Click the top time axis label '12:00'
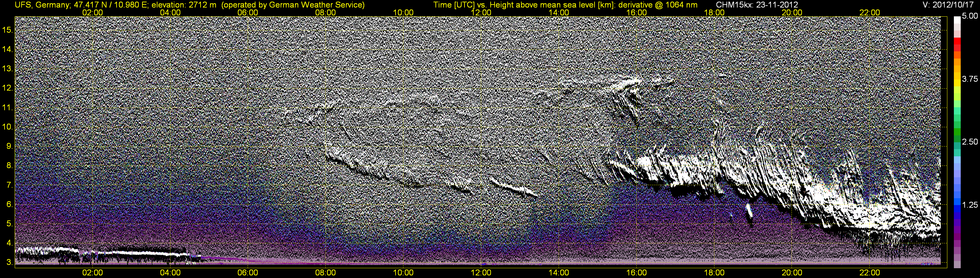 [481, 12]
